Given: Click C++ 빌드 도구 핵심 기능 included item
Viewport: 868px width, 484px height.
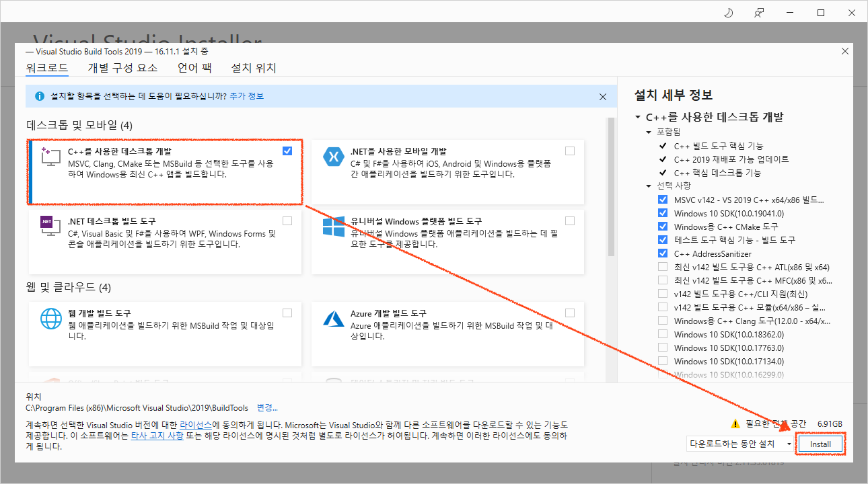Looking at the screenshot, I should (719, 146).
